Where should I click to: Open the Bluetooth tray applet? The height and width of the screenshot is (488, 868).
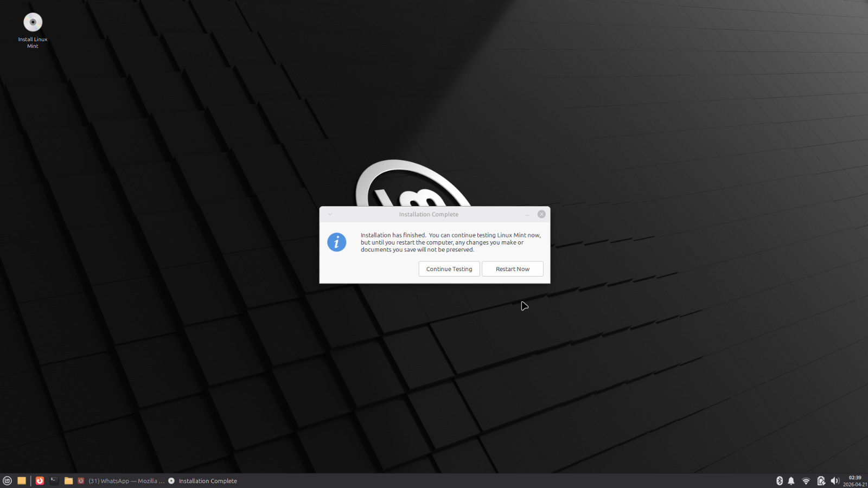point(780,480)
